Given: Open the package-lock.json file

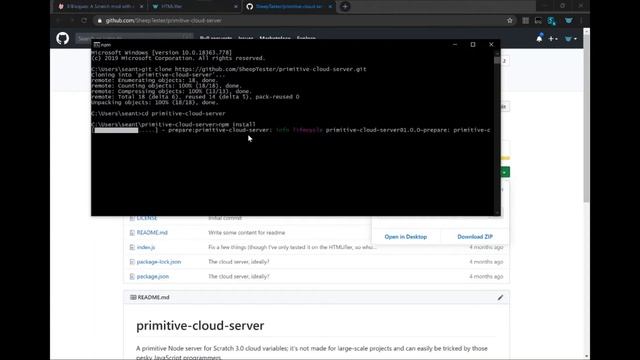Looking at the screenshot, I should pyautogui.click(x=159, y=262).
